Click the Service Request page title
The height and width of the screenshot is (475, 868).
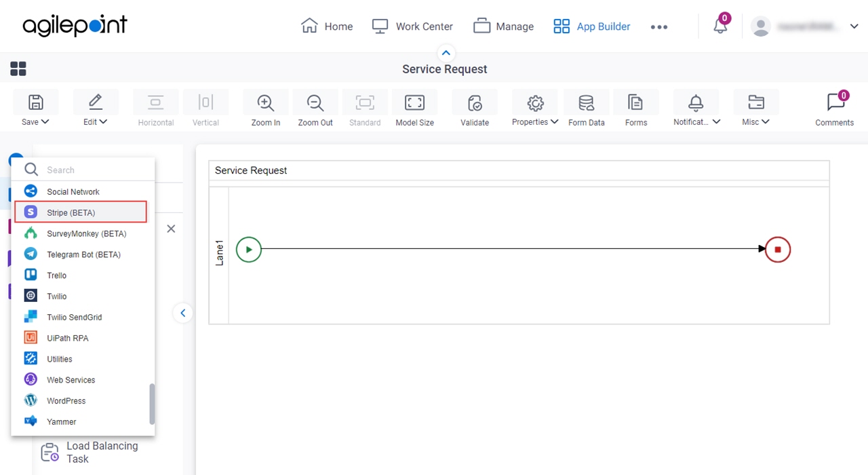(x=445, y=69)
